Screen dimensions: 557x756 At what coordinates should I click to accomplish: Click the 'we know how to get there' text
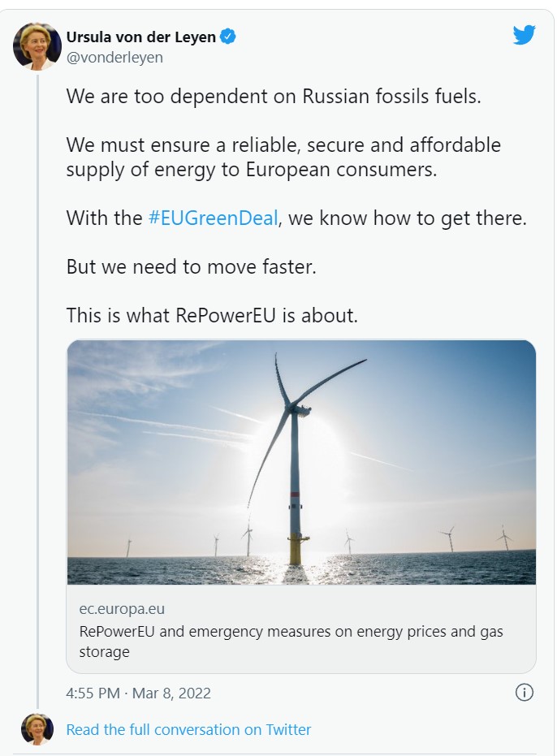point(408,218)
